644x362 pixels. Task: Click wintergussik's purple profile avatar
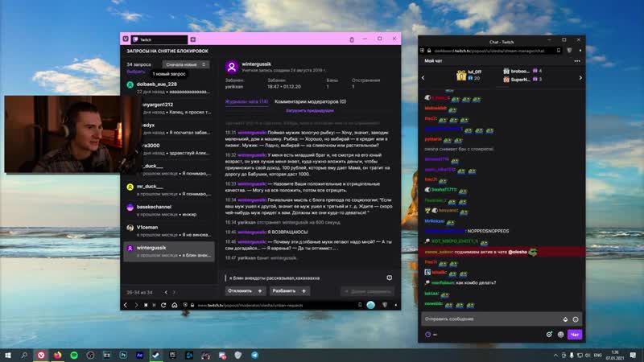click(x=232, y=67)
